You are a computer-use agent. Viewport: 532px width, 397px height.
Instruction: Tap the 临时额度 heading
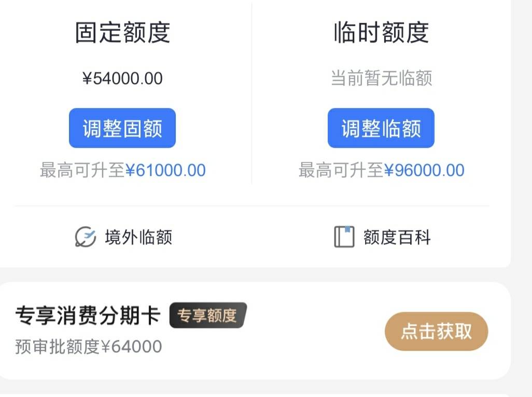point(381,33)
